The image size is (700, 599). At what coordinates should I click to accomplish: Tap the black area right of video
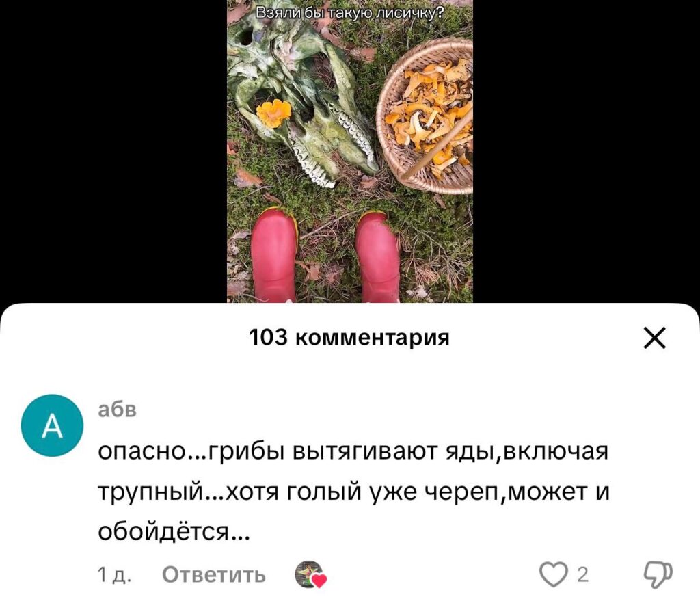pos(586,151)
